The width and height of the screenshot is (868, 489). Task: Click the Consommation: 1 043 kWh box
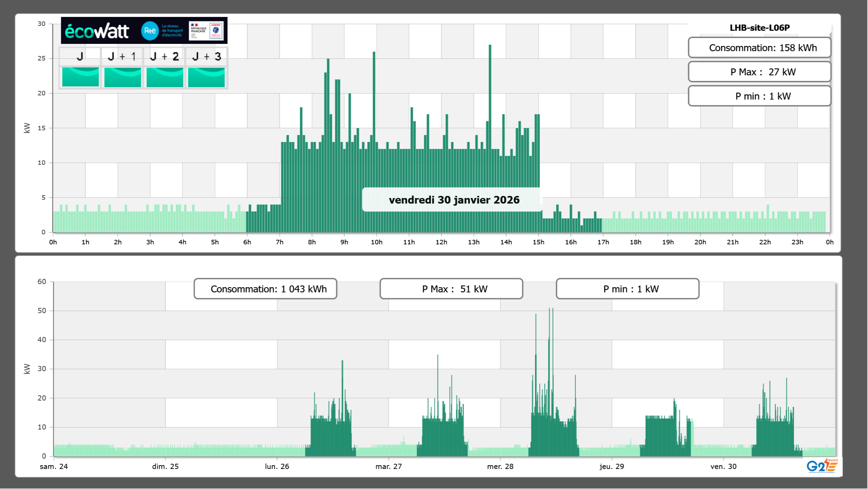coord(265,289)
